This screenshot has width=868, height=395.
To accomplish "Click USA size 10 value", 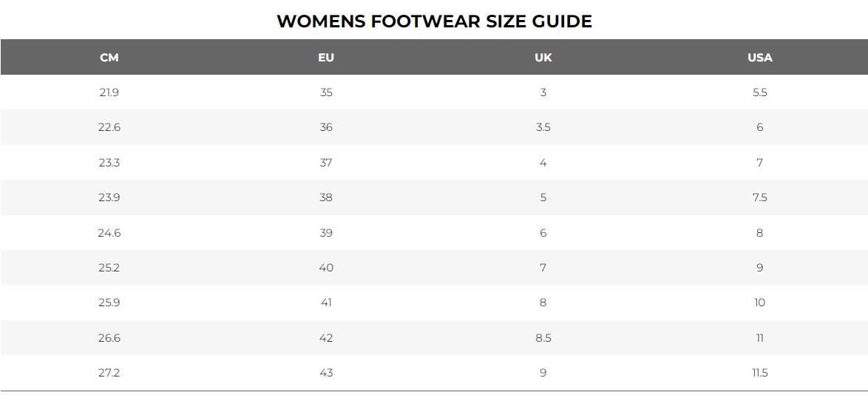I will 759,303.
